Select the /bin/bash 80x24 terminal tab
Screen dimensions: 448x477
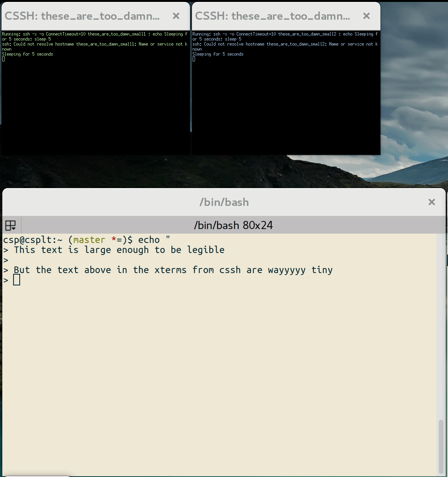(x=233, y=225)
